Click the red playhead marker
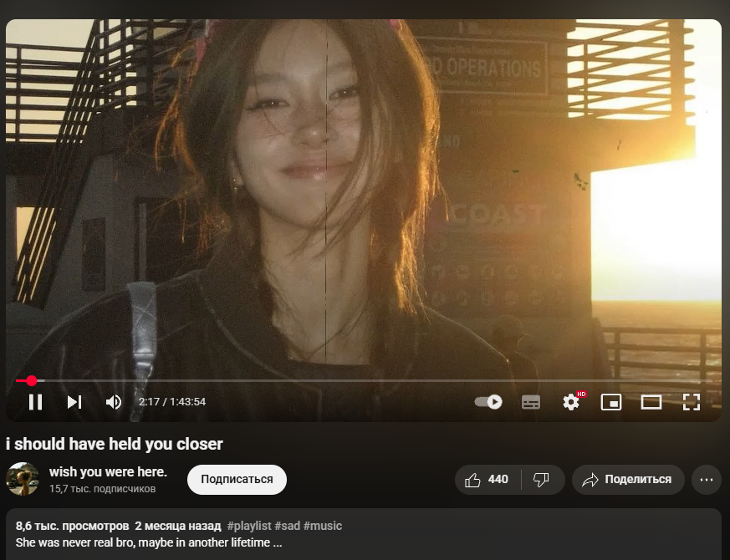Screen dimensions: 730x560 (32, 381)
